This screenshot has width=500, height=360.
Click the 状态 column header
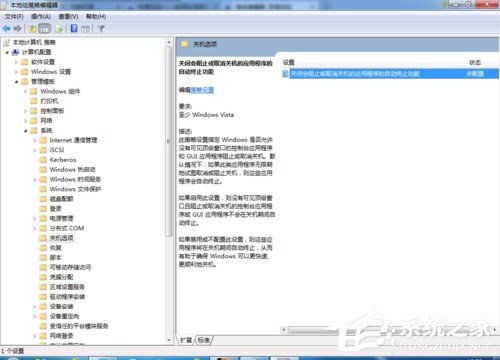pyautogui.click(x=475, y=62)
